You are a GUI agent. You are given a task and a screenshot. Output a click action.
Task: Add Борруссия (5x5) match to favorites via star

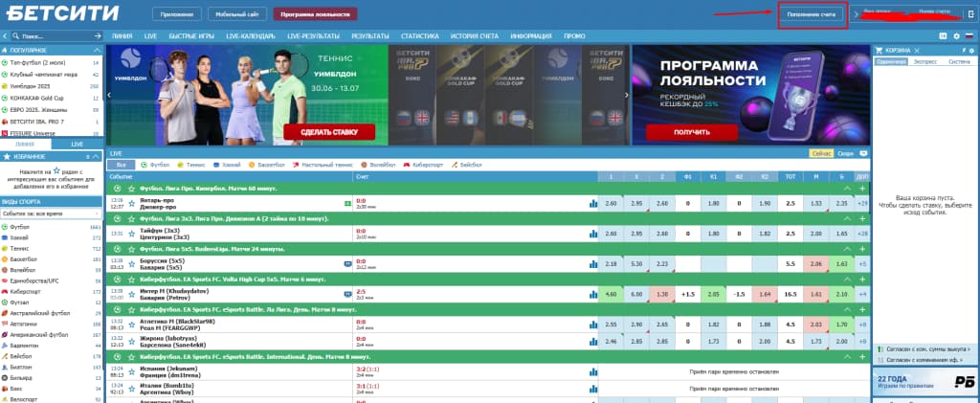[132, 263]
